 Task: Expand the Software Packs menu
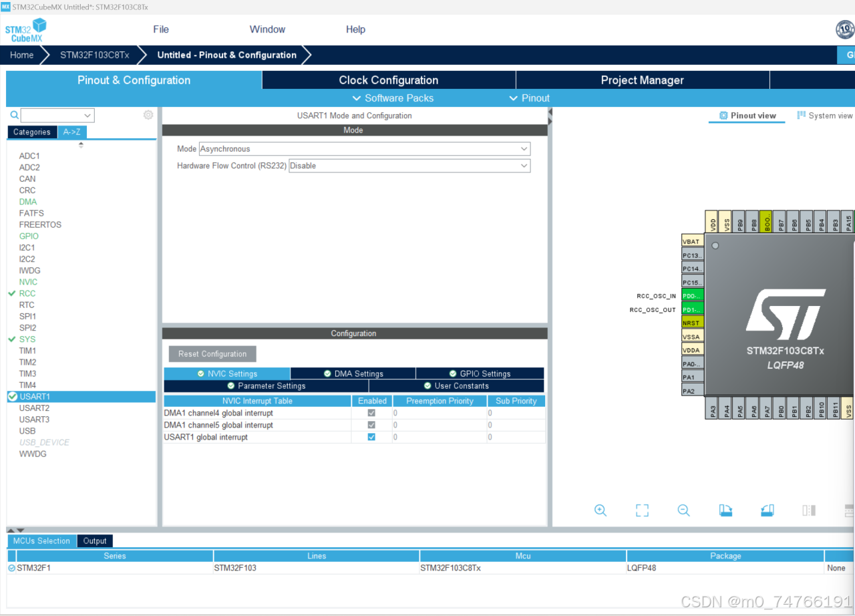393,98
